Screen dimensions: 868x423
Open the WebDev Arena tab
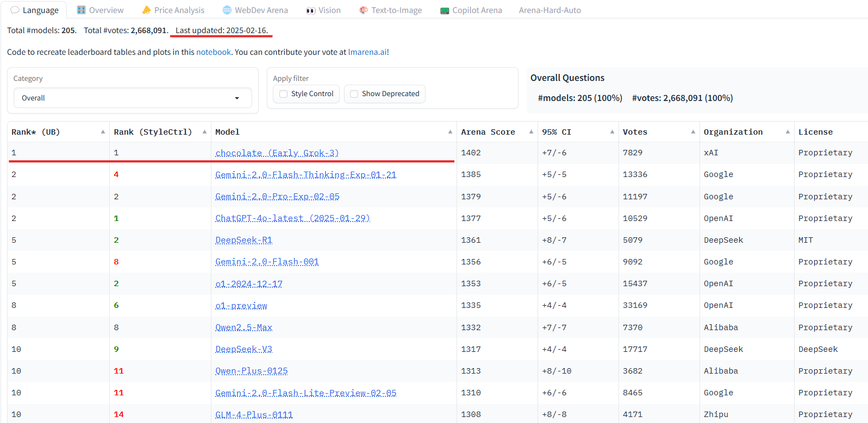[x=255, y=10]
